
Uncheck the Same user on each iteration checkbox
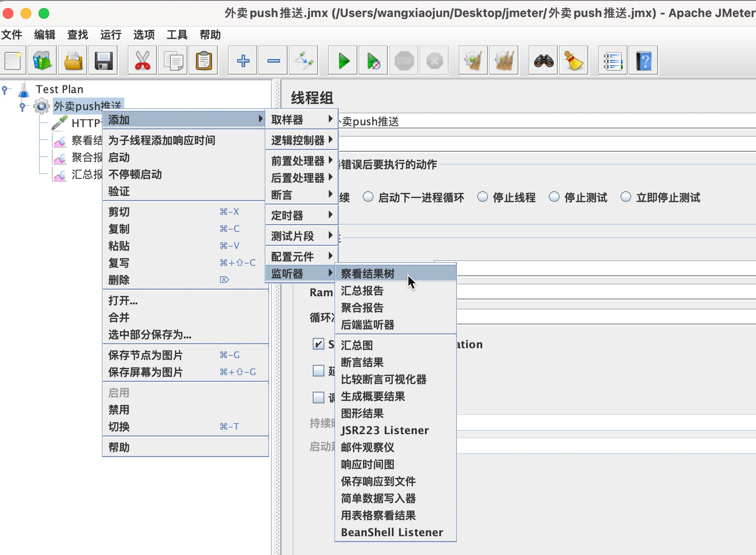pos(319,344)
